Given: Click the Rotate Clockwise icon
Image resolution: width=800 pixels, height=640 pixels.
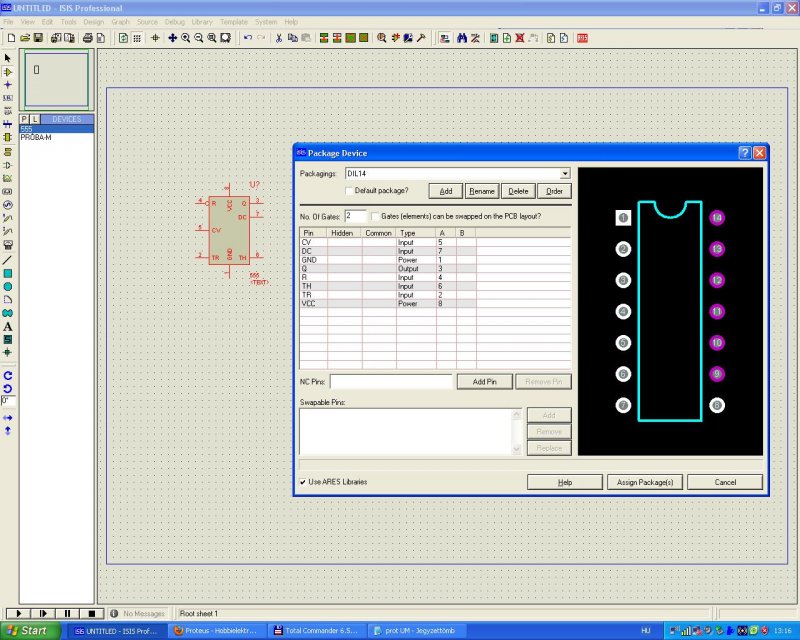Looking at the screenshot, I should click(8, 376).
